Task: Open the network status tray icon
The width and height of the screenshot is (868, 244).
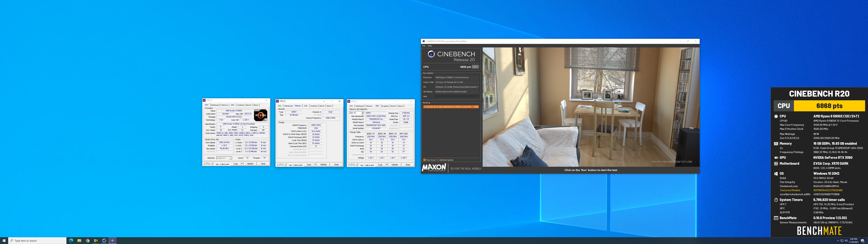Action: (842, 241)
